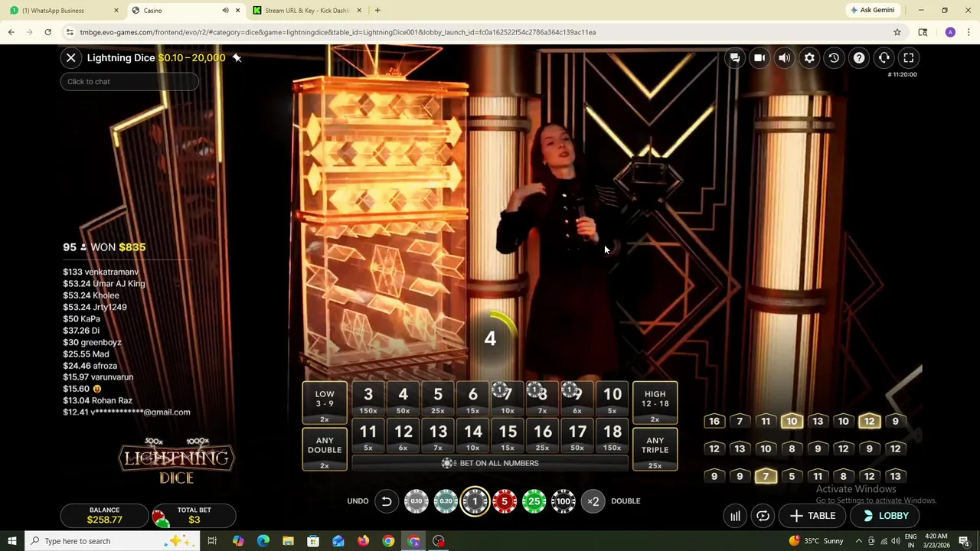Open the statistics bar chart icon
Screen dimensions: 980x551
735,516
